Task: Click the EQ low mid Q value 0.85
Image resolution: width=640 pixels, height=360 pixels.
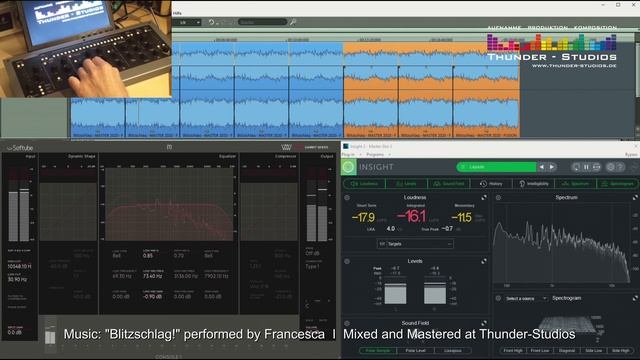Action: (148, 256)
